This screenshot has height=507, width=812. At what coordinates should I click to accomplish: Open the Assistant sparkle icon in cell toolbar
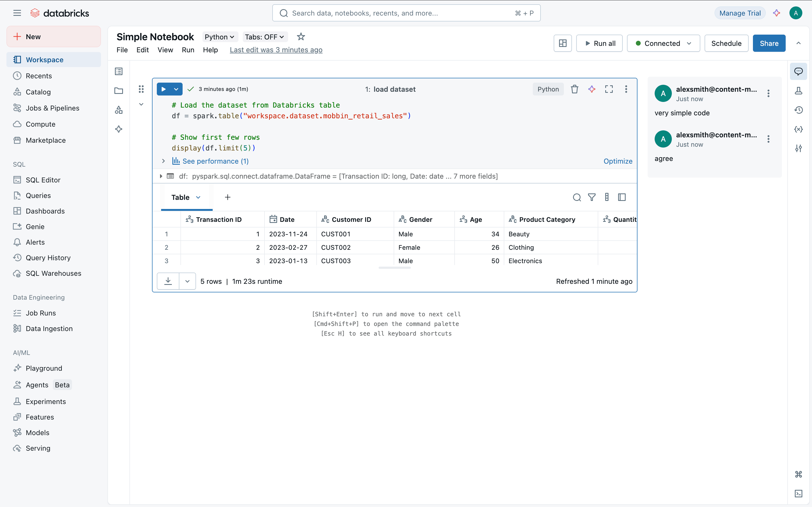click(592, 89)
